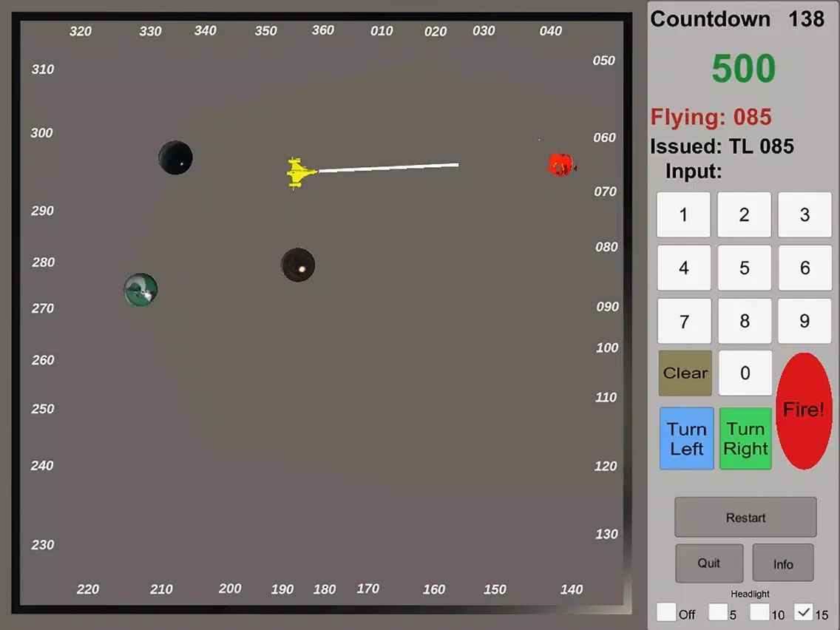840x630 pixels.
Task: Click compass heading 220 at bottom
Action: 88,589
